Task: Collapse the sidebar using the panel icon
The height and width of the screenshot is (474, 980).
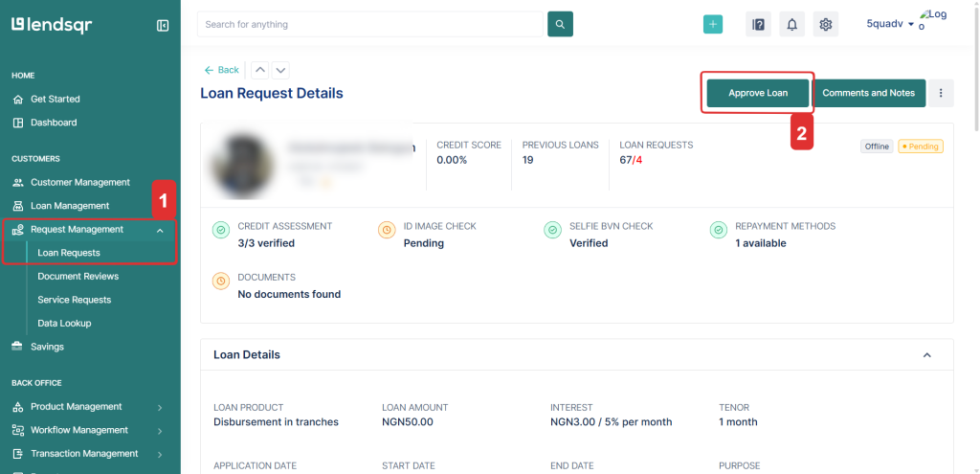Action: [x=163, y=26]
